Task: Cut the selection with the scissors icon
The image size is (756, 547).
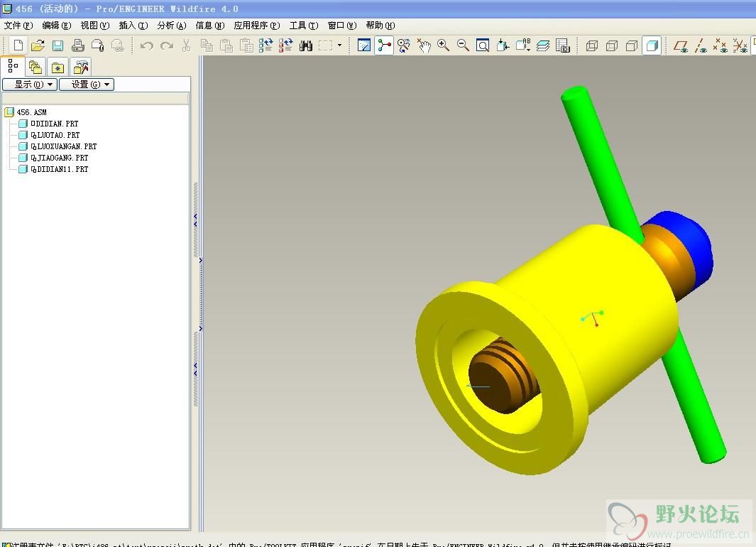Action: 187,45
